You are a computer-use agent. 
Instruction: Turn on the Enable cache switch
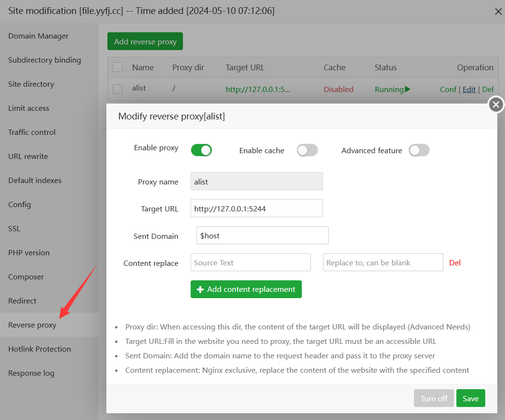coord(307,150)
